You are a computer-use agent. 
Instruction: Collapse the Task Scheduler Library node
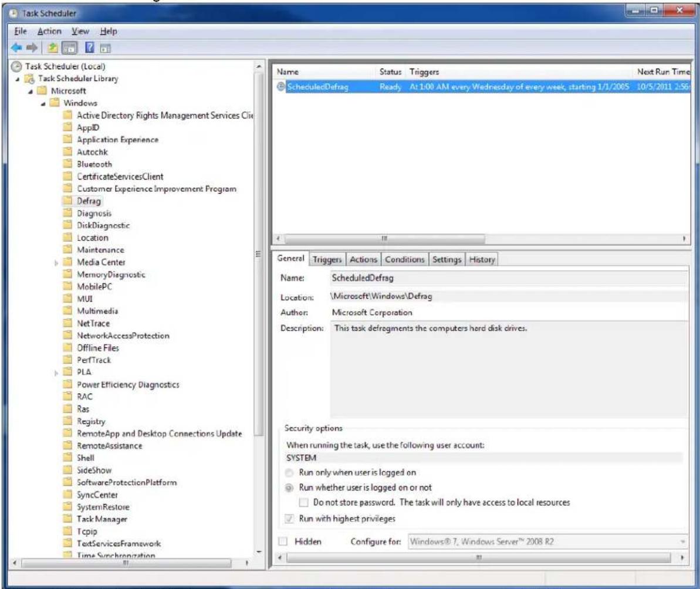(x=18, y=79)
